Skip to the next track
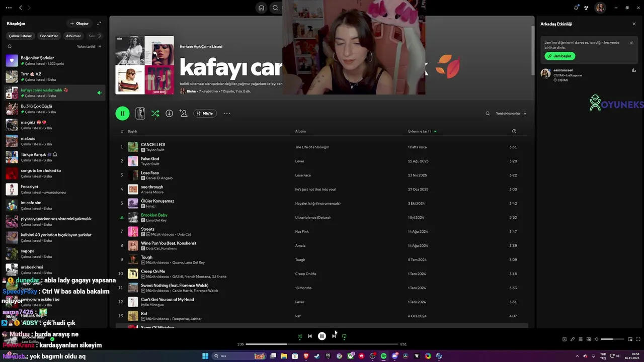Image resolution: width=644 pixels, height=362 pixels. click(x=334, y=336)
